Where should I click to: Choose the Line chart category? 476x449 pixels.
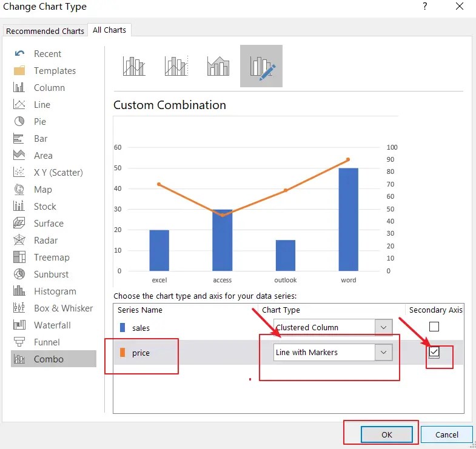click(42, 105)
